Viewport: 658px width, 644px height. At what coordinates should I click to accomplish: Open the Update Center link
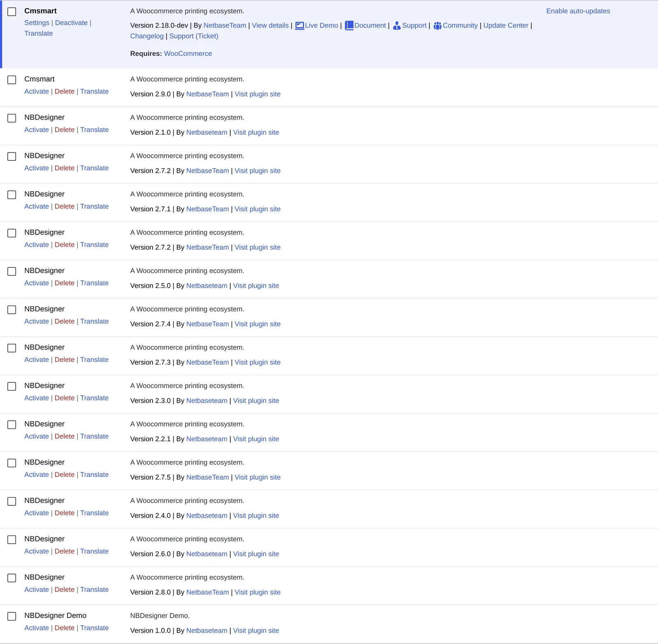click(x=505, y=25)
